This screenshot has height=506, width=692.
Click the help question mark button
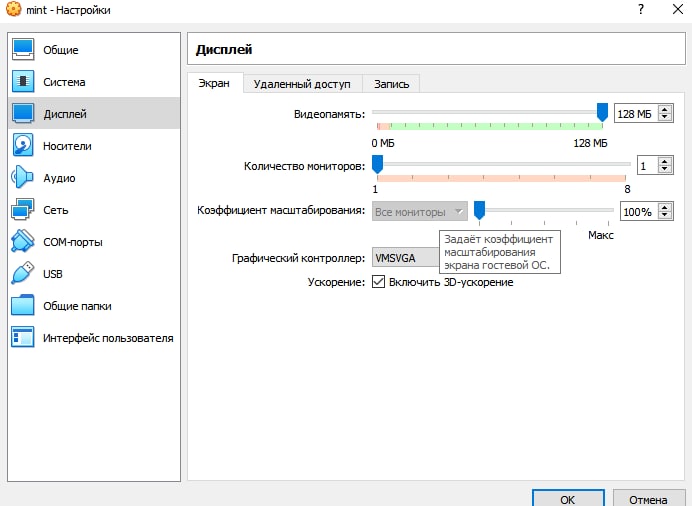[641, 9]
